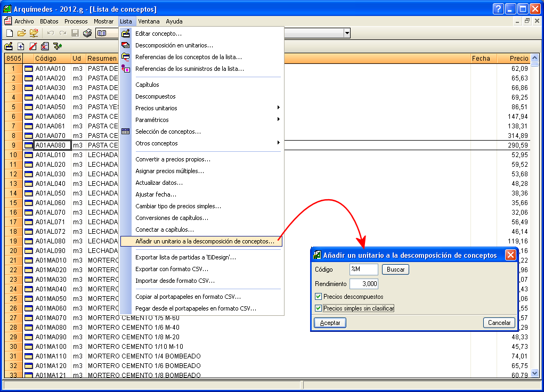Click the scrollbar up arrow of the list
The height and width of the screenshot is (392, 544).
(x=534, y=58)
